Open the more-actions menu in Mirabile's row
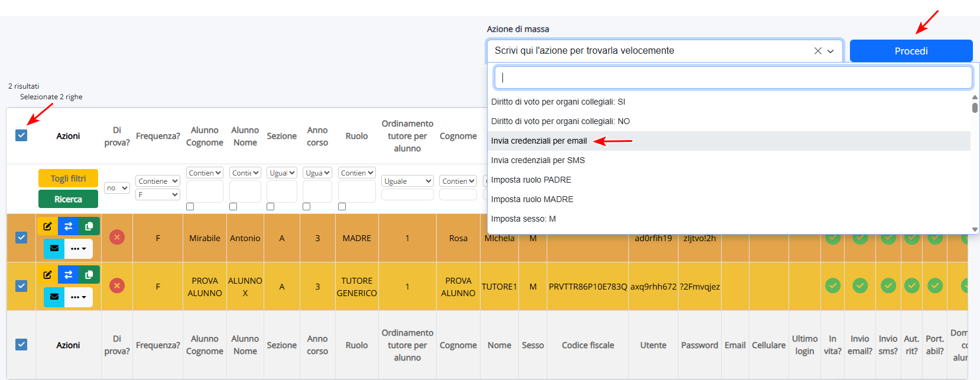This screenshot has height=380, width=980. tap(78, 248)
